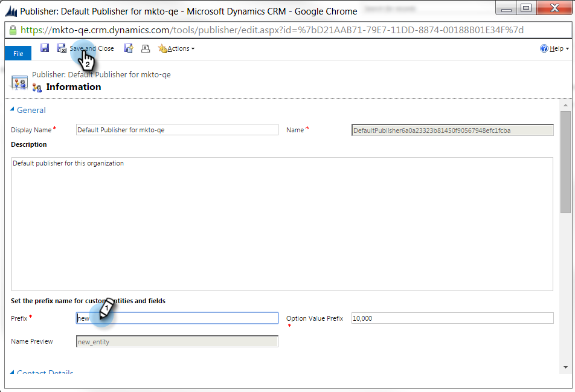The width and height of the screenshot is (575, 392).
Task: Click the scrollbar down arrow
Action: point(565,367)
